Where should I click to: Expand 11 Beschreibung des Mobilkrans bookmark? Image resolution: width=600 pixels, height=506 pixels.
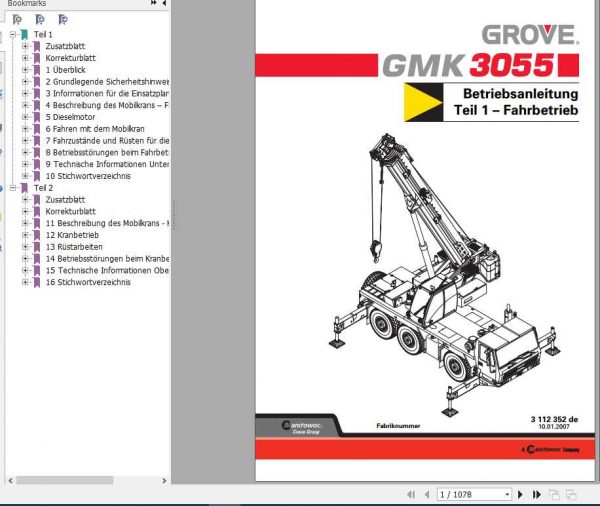(25, 223)
